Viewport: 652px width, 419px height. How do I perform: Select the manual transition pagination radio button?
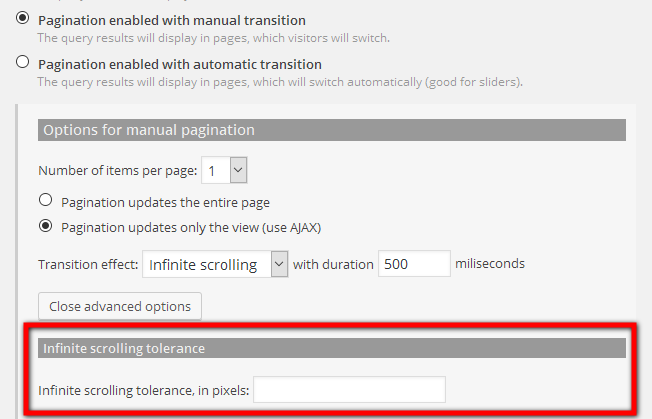pyautogui.click(x=22, y=18)
